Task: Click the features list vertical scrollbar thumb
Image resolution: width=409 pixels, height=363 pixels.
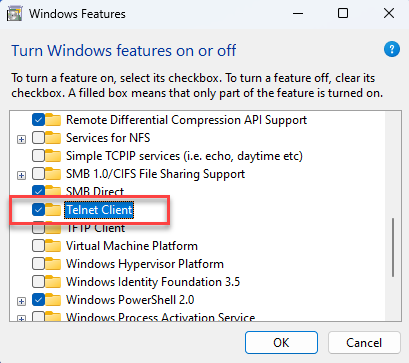Action: pyautogui.click(x=393, y=247)
